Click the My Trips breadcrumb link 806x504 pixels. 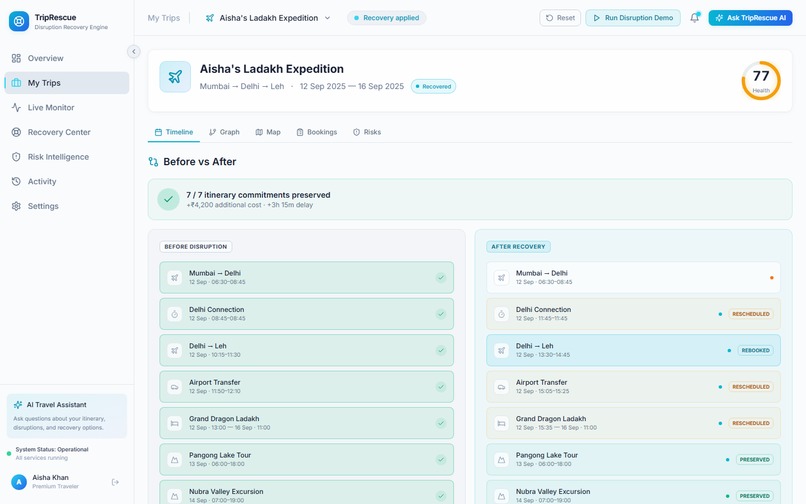(163, 18)
